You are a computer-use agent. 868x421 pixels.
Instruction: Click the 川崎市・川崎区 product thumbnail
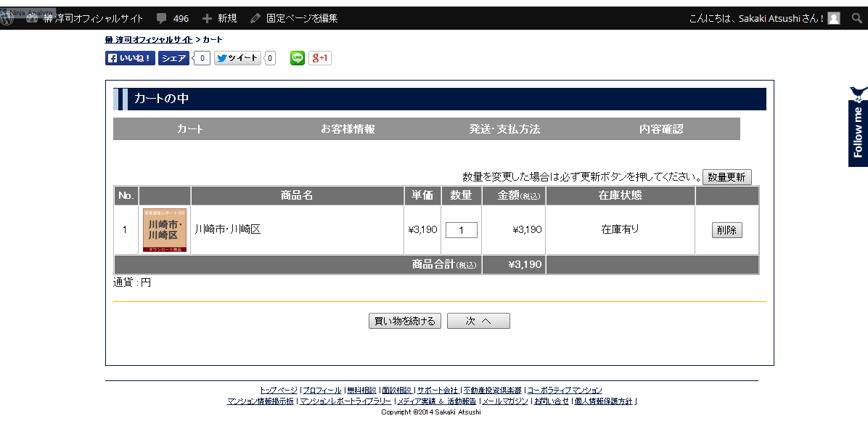[x=165, y=230]
